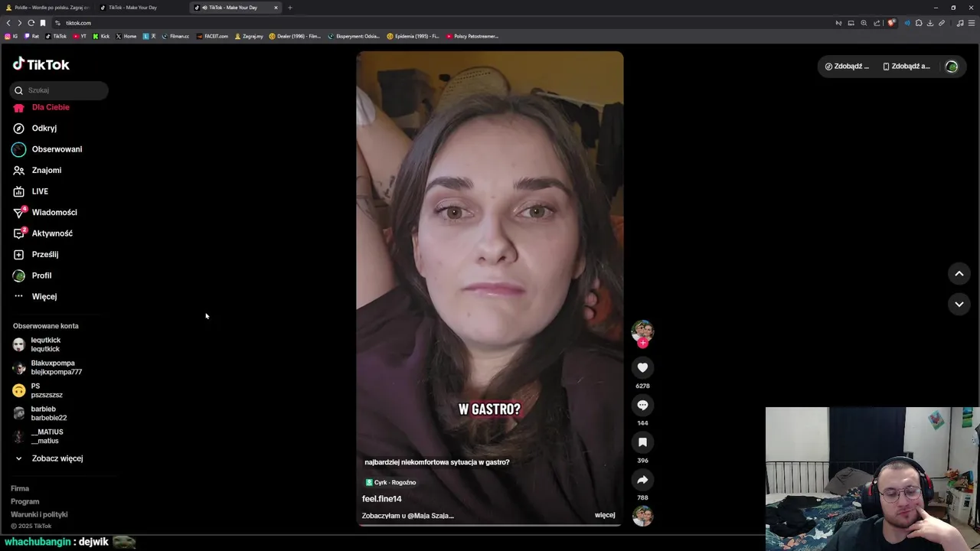Open Polscy Patostreamerzy bookmark
The image size is (980, 551).
472,36
